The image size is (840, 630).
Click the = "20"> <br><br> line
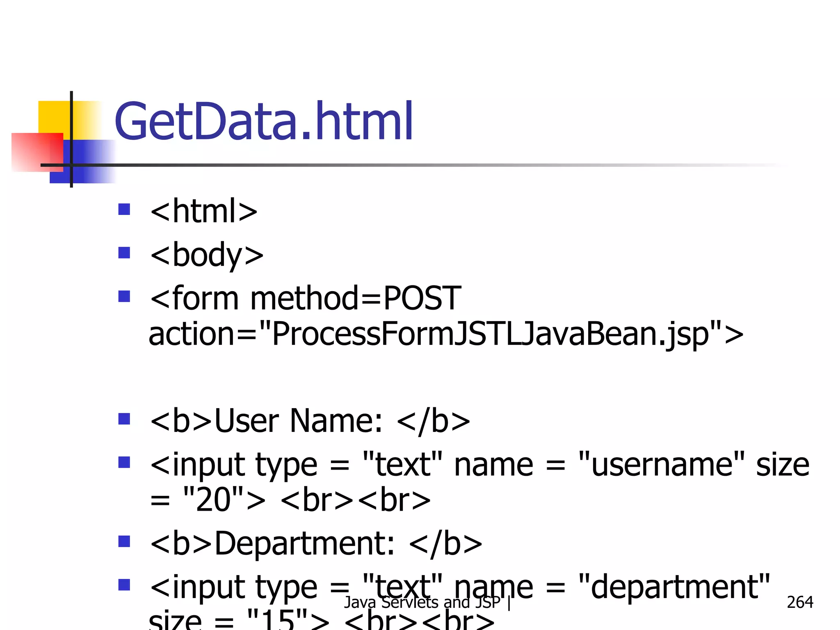click(x=290, y=500)
